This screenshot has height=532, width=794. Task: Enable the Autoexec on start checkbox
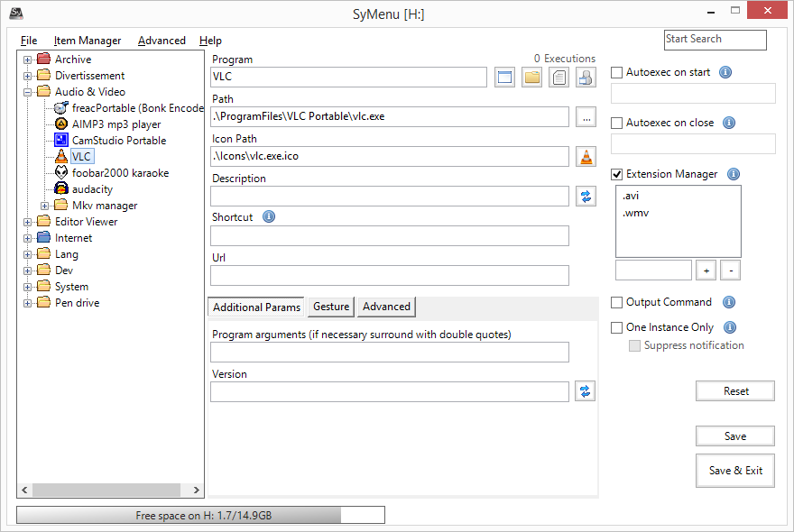(x=617, y=73)
